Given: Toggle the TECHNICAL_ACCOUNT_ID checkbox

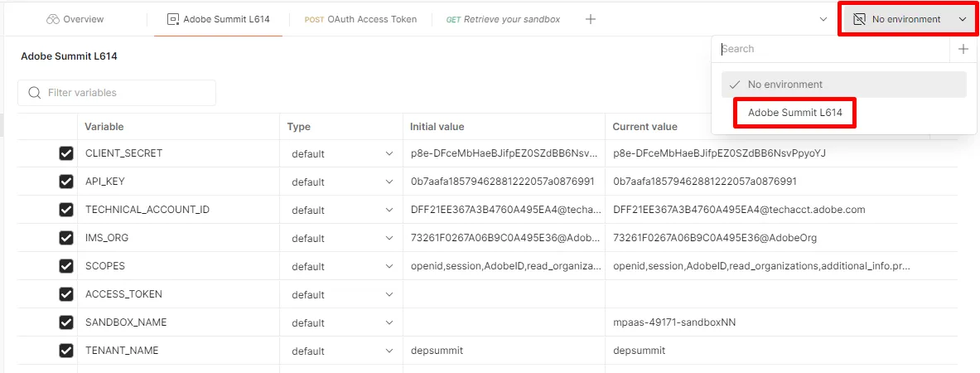Looking at the screenshot, I should [x=65, y=210].
